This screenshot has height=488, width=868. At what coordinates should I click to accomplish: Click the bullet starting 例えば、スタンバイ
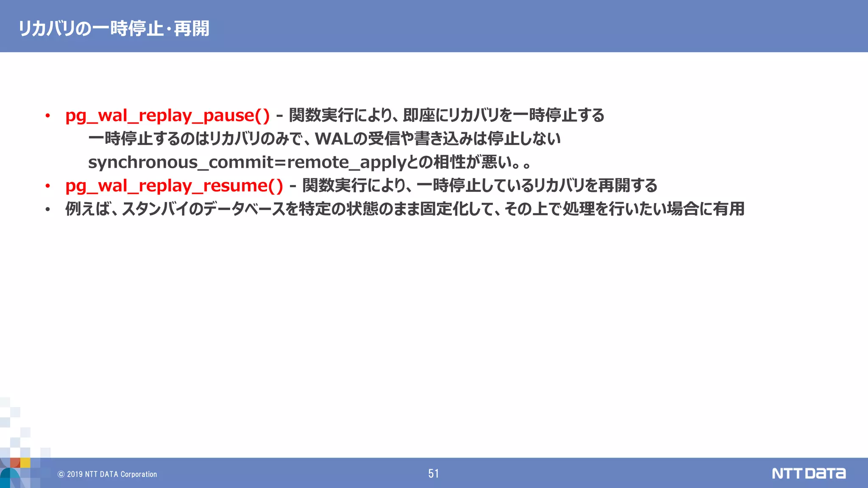pyautogui.click(x=405, y=209)
